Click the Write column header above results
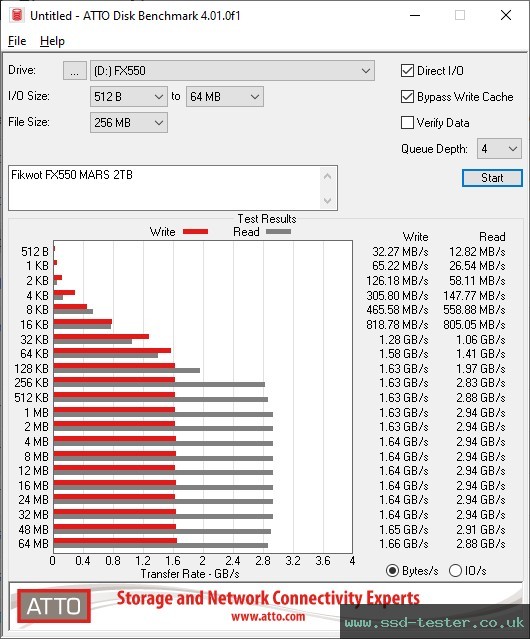530x639 pixels. pyautogui.click(x=416, y=237)
